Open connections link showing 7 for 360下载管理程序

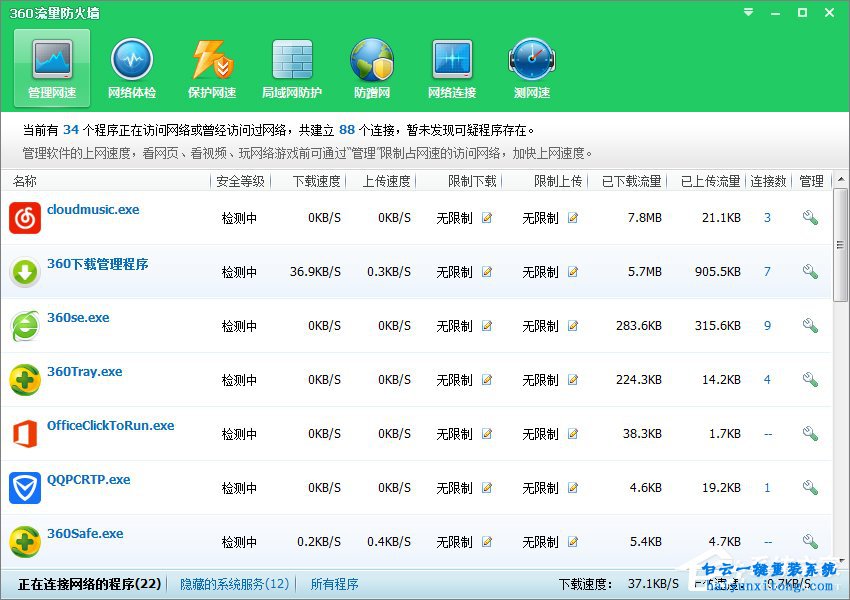tap(767, 271)
